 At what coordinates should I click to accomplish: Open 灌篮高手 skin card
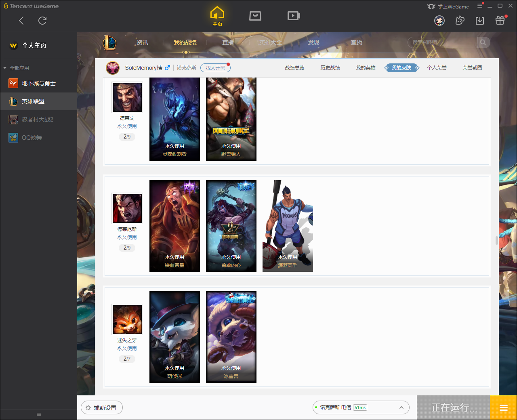tap(288, 226)
